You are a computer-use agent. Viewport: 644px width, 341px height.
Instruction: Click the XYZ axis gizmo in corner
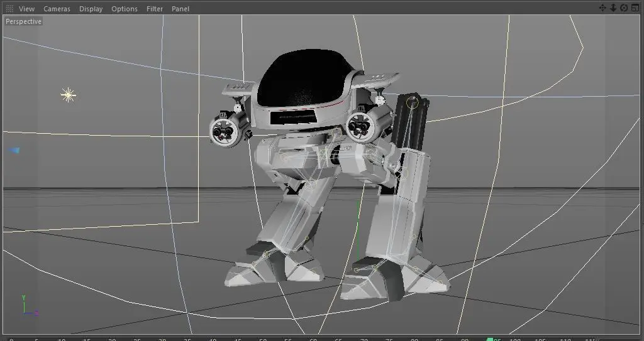[30, 305]
